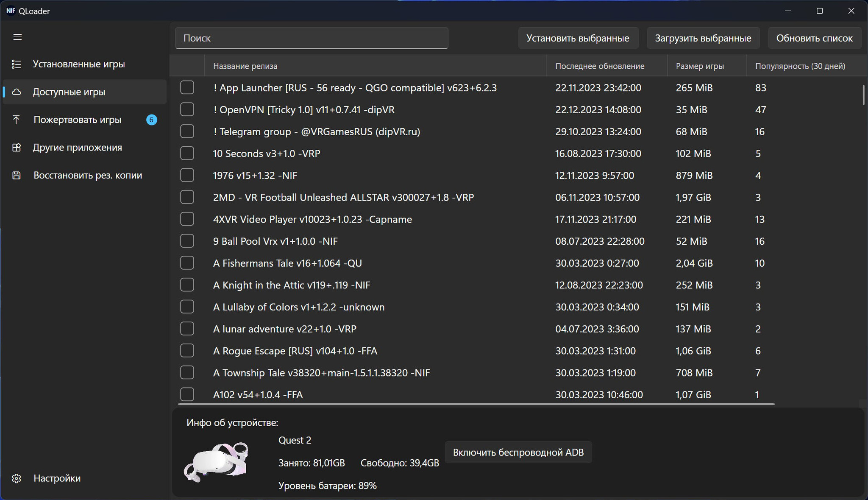Check the A Rogue Escape checkbox

pyautogui.click(x=187, y=351)
